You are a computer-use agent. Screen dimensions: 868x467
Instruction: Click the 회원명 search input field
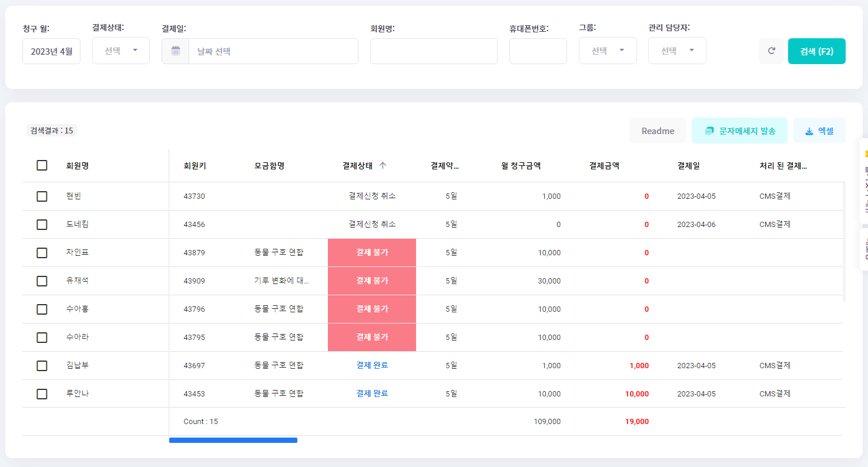click(434, 51)
